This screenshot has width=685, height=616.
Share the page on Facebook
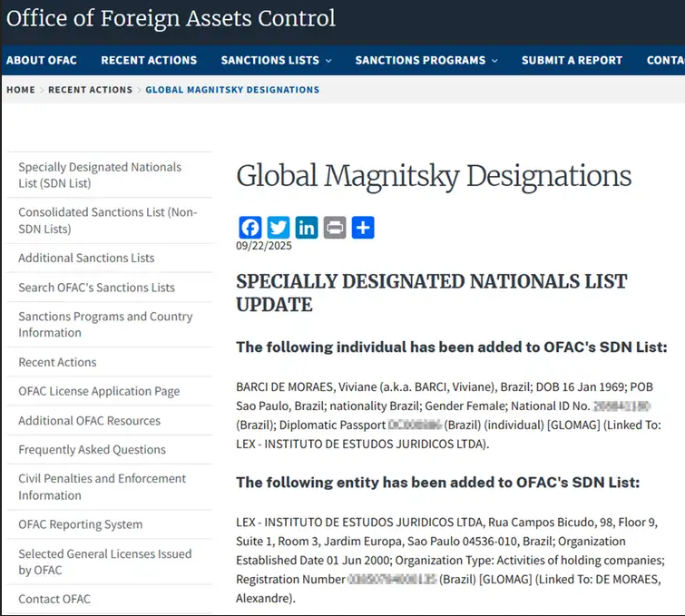coord(250,227)
